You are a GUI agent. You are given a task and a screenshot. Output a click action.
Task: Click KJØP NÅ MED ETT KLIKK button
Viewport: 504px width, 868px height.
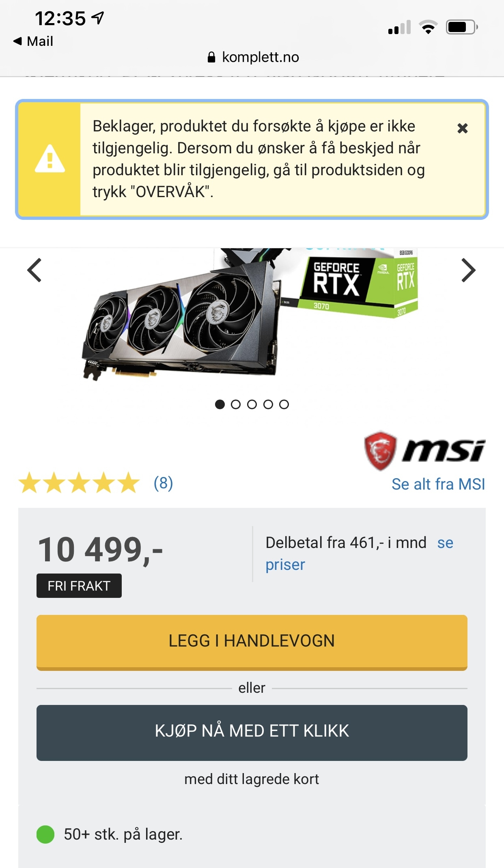click(252, 733)
